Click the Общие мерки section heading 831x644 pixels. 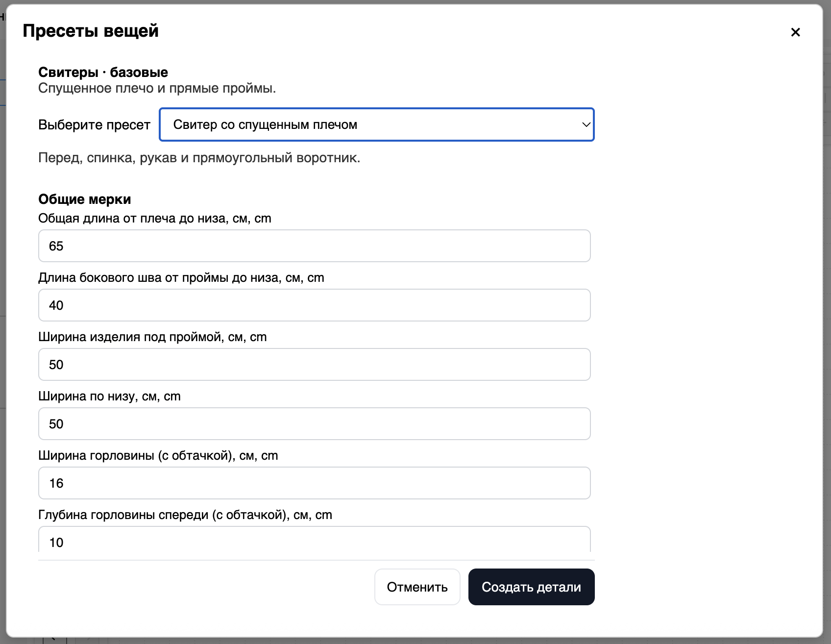pos(85,199)
